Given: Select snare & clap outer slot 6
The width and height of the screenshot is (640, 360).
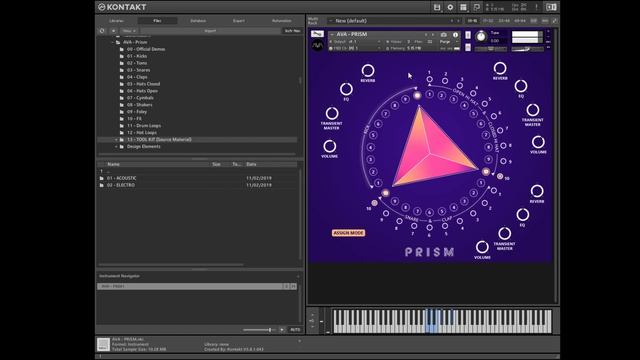Looking at the screenshot, I should pos(429,229).
